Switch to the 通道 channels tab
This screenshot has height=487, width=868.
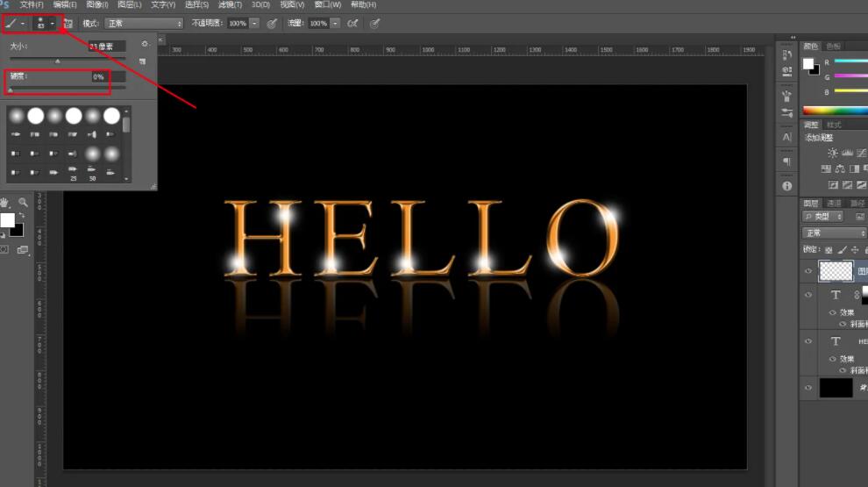click(834, 203)
